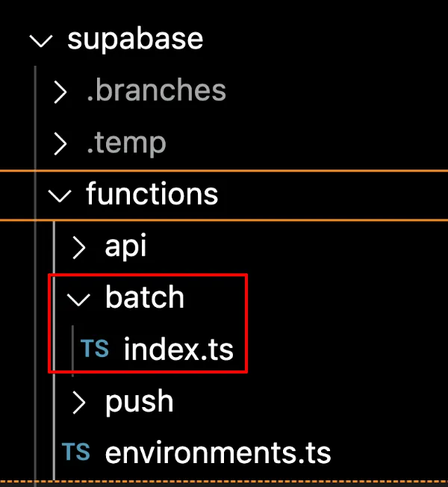This screenshot has height=487, width=448.
Task: Expand the api folder arrow
Action: tap(78, 247)
